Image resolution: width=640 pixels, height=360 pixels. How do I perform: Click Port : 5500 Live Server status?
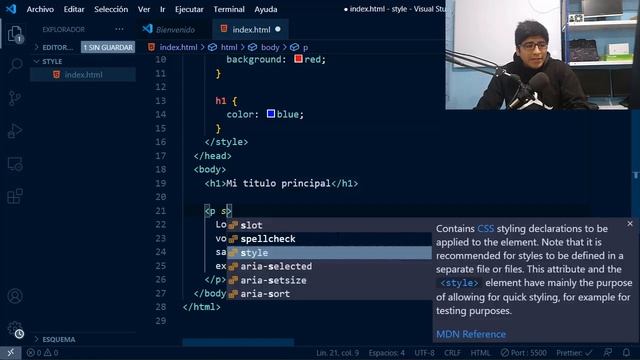(524, 353)
